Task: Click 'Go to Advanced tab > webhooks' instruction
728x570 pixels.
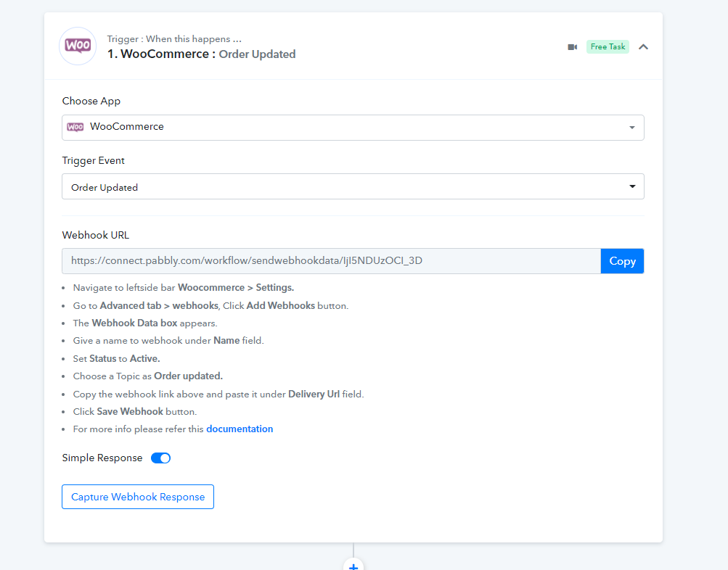Action: point(210,305)
